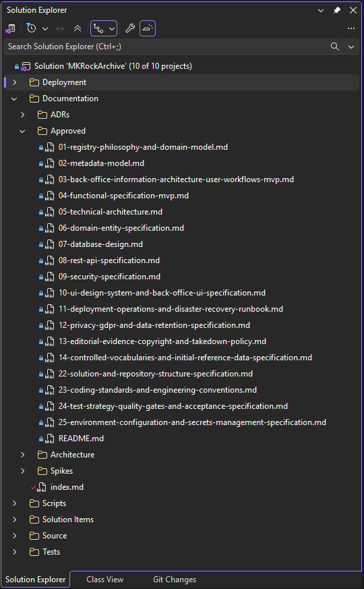Viewport: 364px width, 589px height.
Task: Select 13-editorial-evidence-copyright-and-takedown-policy.md
Action: pos(162,341)
